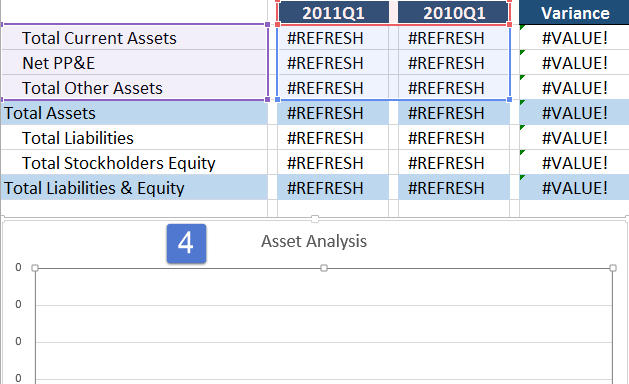The width and height of the screenshot is (629, 384).
Task: Select the 2010Q1 column header cell
Action: [x=454, y=13]
